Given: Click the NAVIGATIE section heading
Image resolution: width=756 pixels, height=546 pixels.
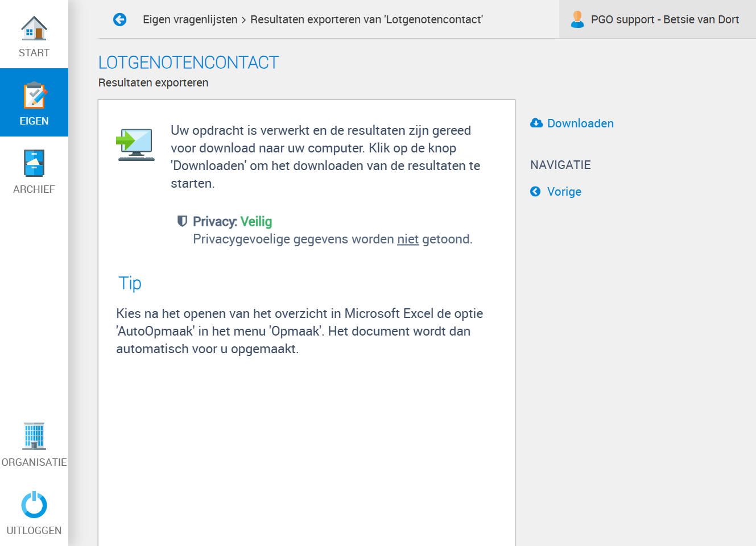Looking at the screenshot, I should tap(560, 165).
